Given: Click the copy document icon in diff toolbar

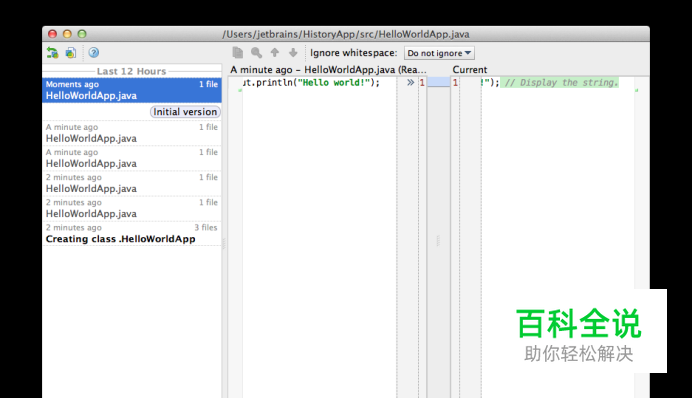Looking at the screenshot, I should click(x=237, y=53).
